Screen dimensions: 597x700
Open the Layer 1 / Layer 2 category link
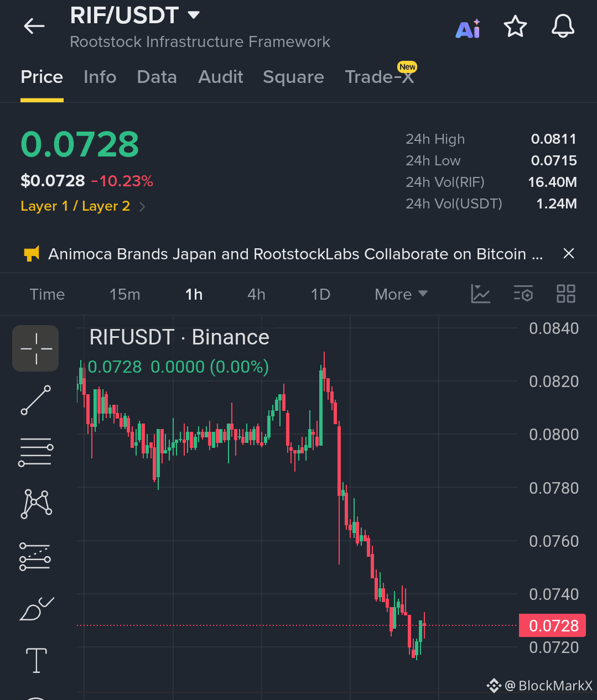(x=75, y=206)
